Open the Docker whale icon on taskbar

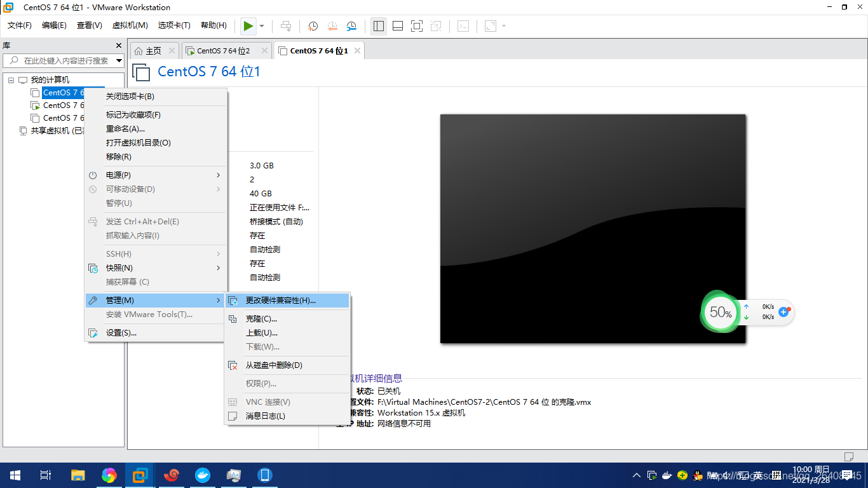click(x=203, y=475)
